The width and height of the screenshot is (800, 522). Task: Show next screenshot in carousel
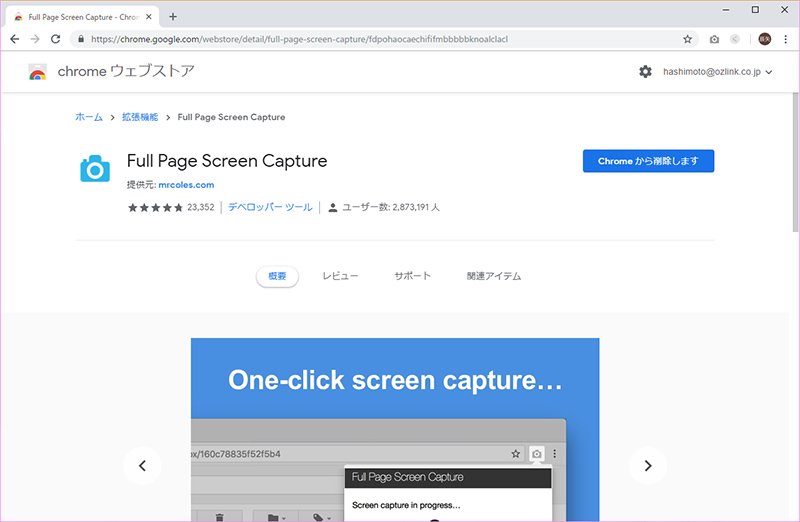(x=647, y=465)
